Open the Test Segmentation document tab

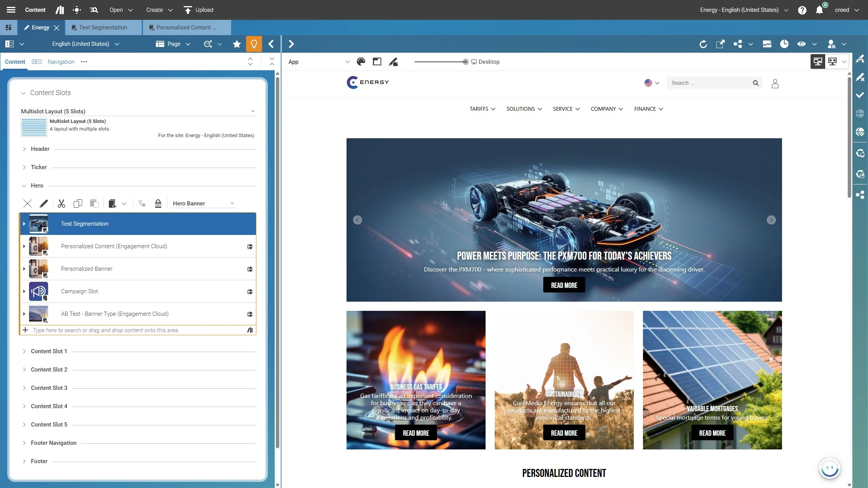coord(103,27)
